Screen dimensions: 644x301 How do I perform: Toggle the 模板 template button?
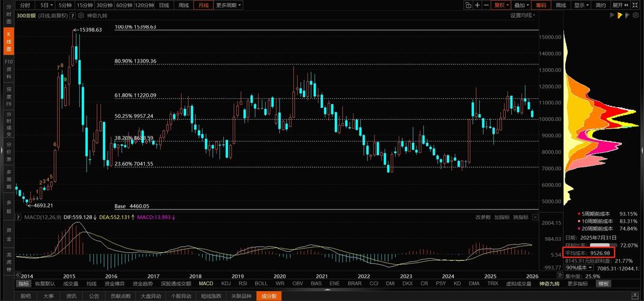[x=603, y=284]
